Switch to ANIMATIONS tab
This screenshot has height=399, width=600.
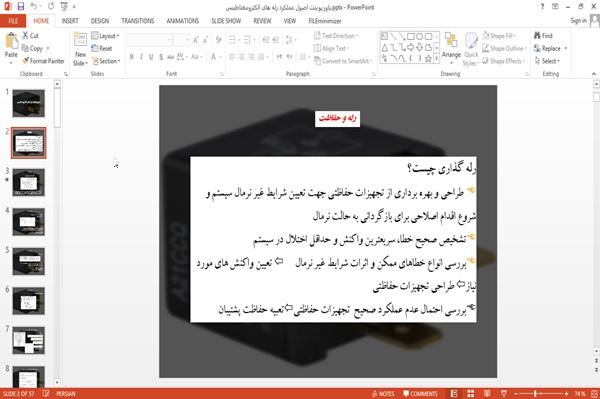[183, 21]
